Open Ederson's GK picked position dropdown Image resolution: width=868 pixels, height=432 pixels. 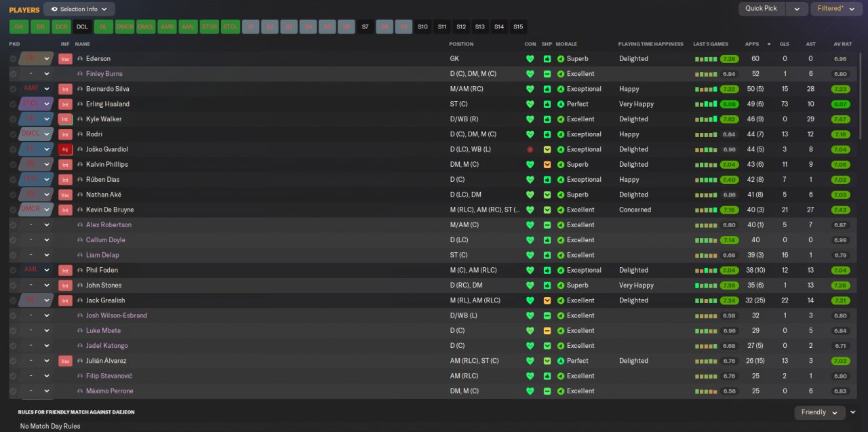click(36, 59)
